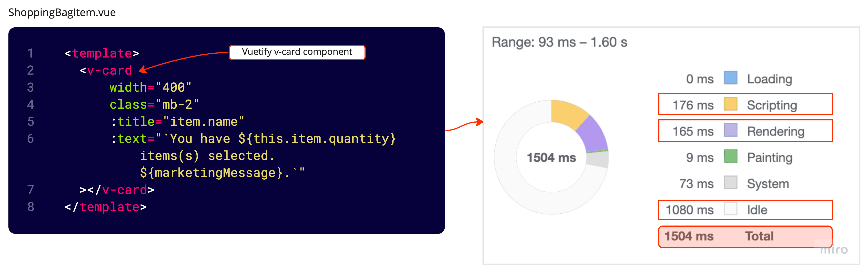Image resolution: width=868 pixels, height=274 pixels.
Task: Click the 1504 ms donut center label
Action: click(551, 157)
